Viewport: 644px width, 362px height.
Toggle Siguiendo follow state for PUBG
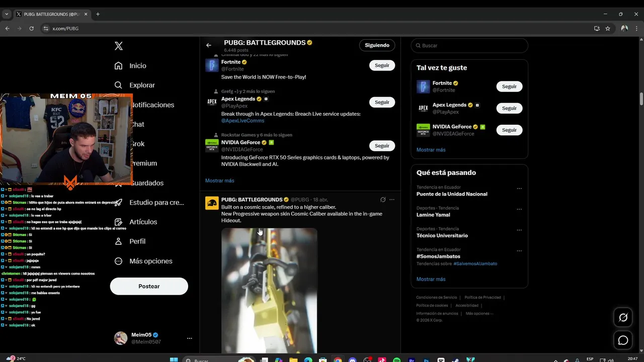[x=377, y=45]
